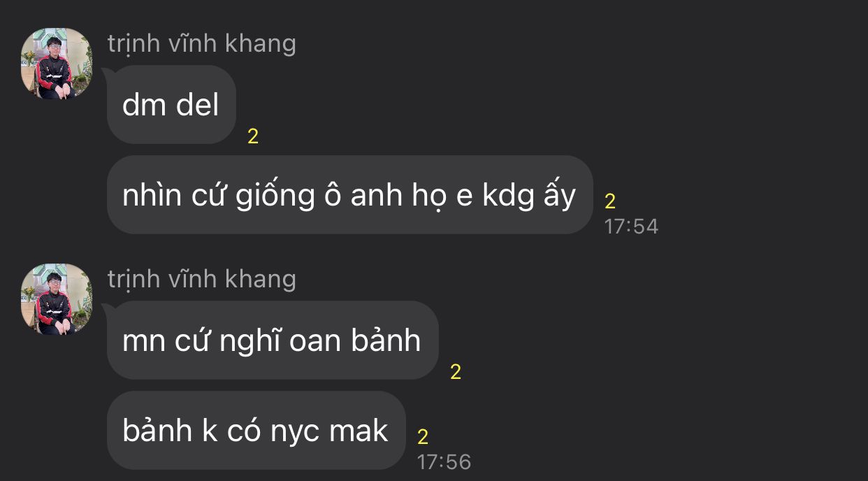This screenshot has width=868, height=481.
Task: Click the 17:56 timestamp
Action: [444, 461]
